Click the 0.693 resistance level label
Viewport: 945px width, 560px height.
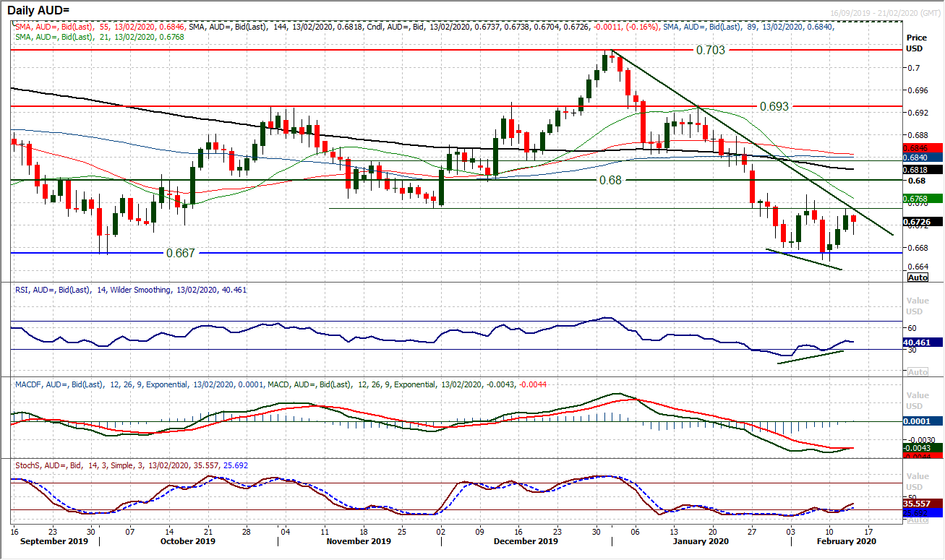775,105
